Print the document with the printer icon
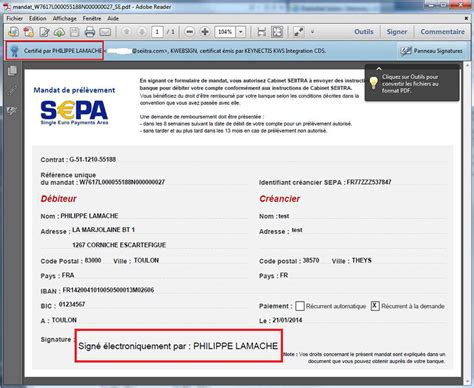 (x=90, y=32)
